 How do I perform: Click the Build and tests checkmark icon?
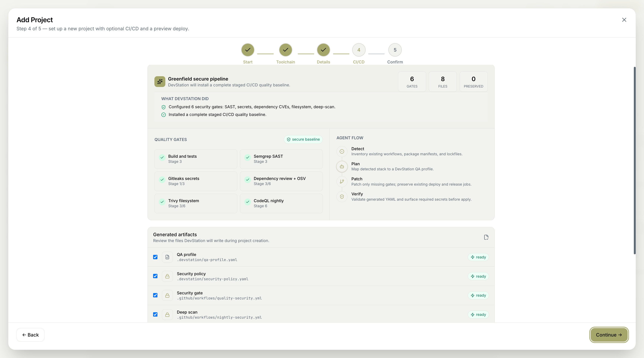(162, 157)
